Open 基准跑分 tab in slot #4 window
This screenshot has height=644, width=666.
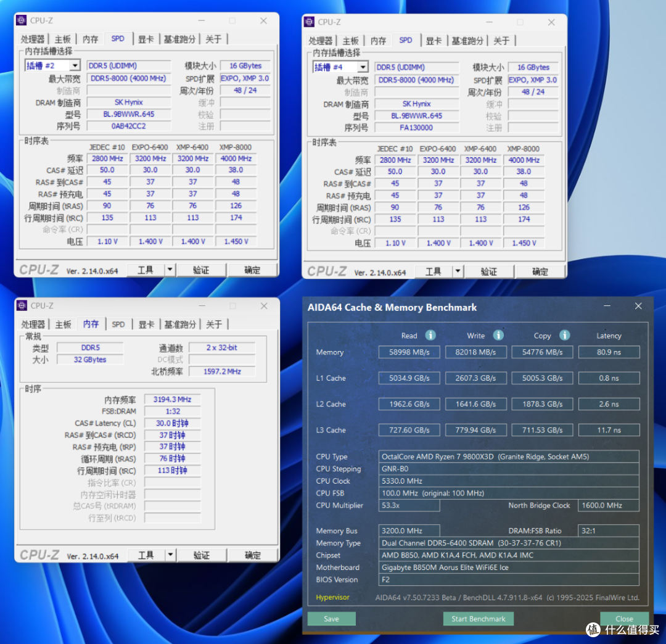click(x=467, y=41)
